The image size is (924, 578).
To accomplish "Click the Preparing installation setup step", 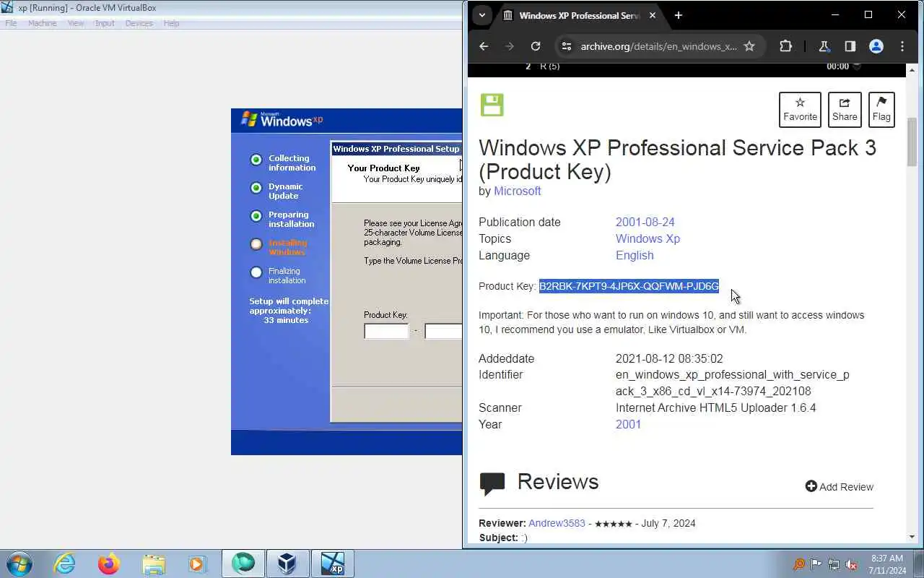I will coord(282,219).
